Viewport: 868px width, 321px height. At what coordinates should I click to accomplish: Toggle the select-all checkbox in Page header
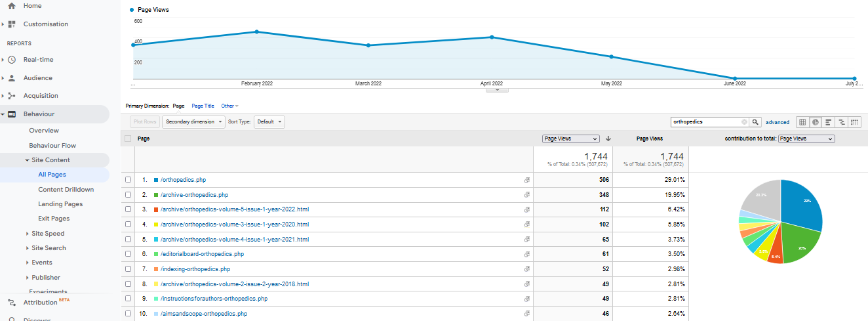tap(128, 139)
